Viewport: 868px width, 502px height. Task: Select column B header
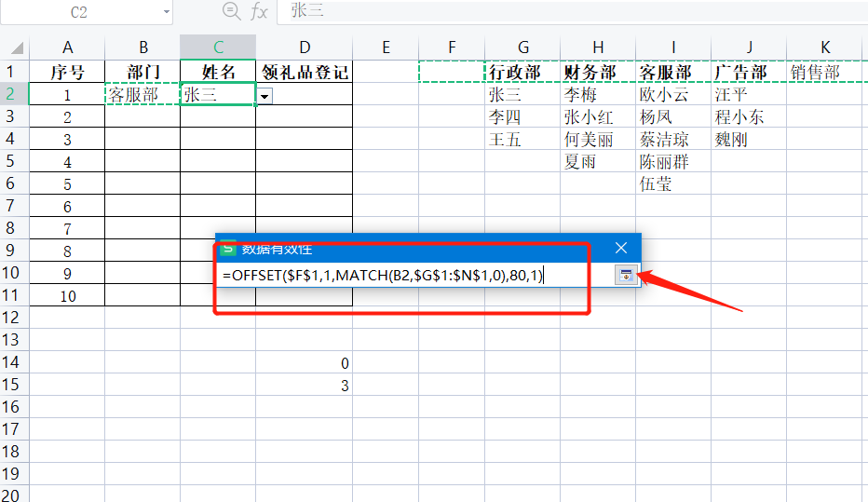(x=142, y=47)
